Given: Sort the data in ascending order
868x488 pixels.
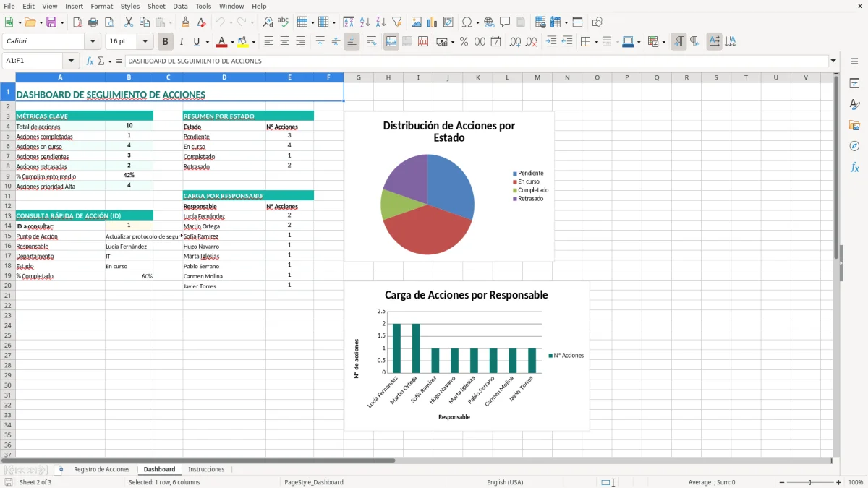Looking at the screenshot, I should [365, 22].
